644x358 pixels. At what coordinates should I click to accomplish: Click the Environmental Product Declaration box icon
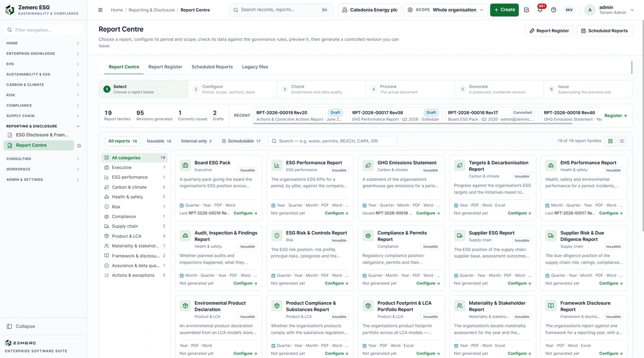click(x=185, y=306)
